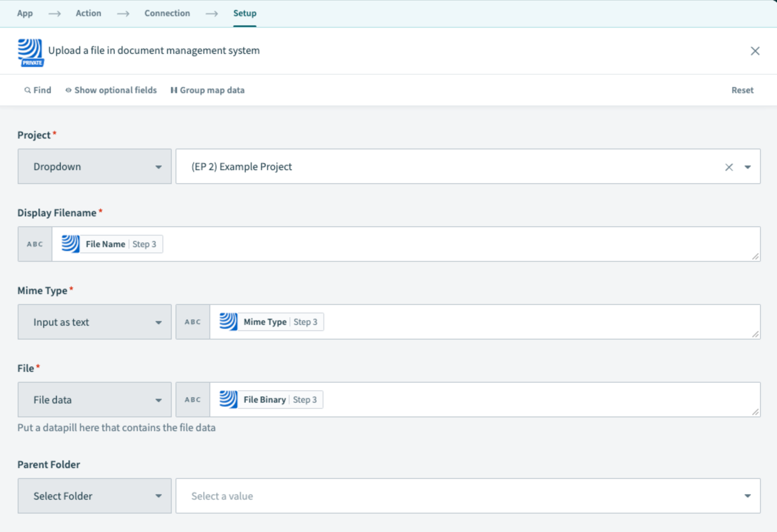
Task: Click the private connector app logo icon
Action: pyautogui.click(x=30, y=52)
